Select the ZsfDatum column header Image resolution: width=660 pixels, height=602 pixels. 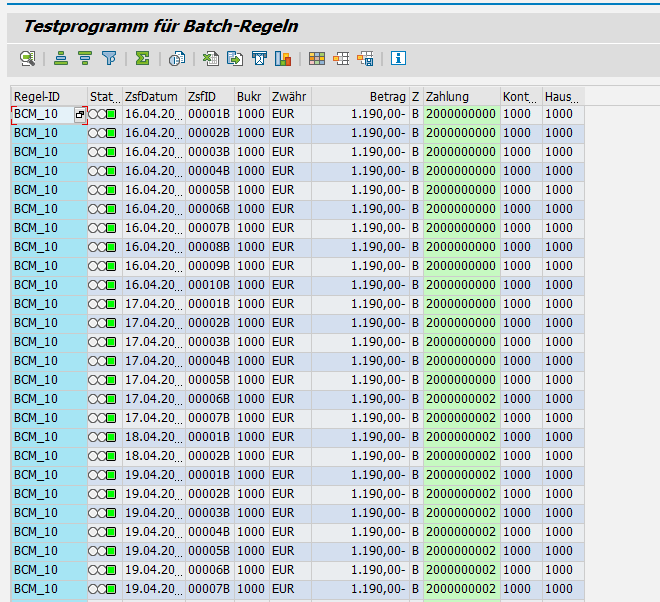tap(152, 96)
